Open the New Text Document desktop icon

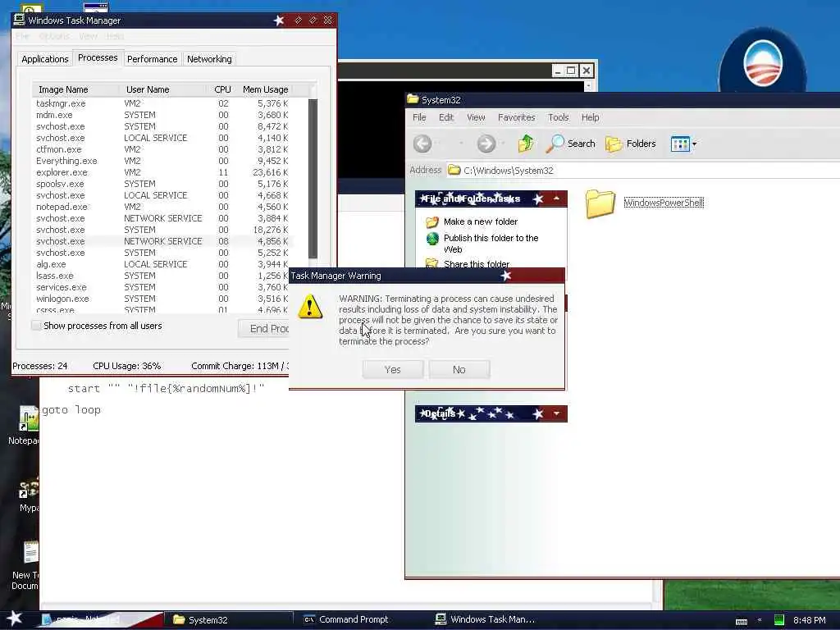click(30, 554)
